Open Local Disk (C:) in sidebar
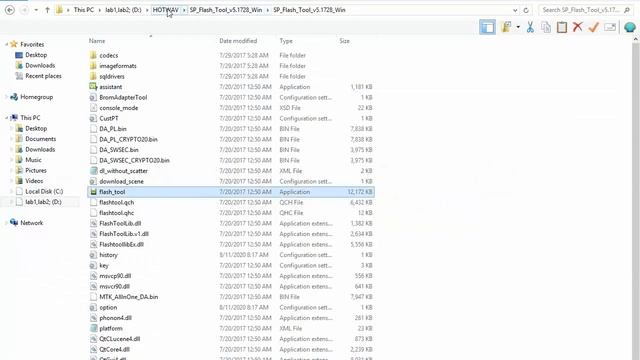Screen dimensions: 640x360 pyautogui.click(x=44, y=191)
